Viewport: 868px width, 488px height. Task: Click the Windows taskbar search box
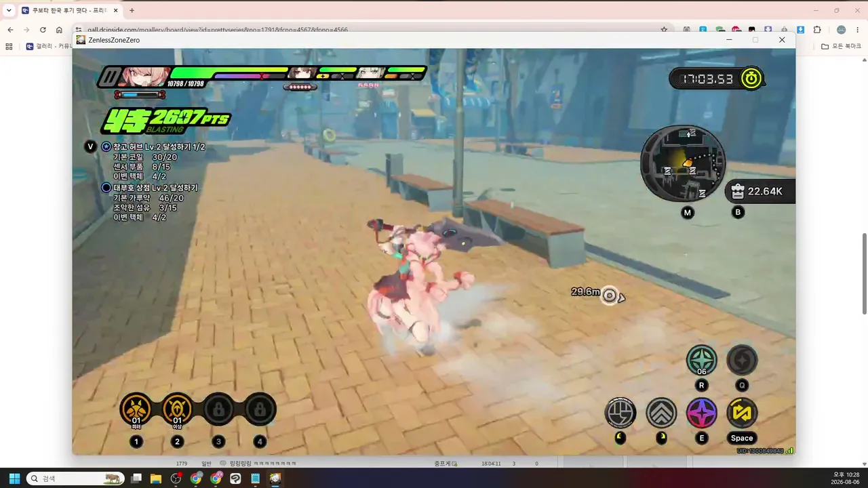75,479
